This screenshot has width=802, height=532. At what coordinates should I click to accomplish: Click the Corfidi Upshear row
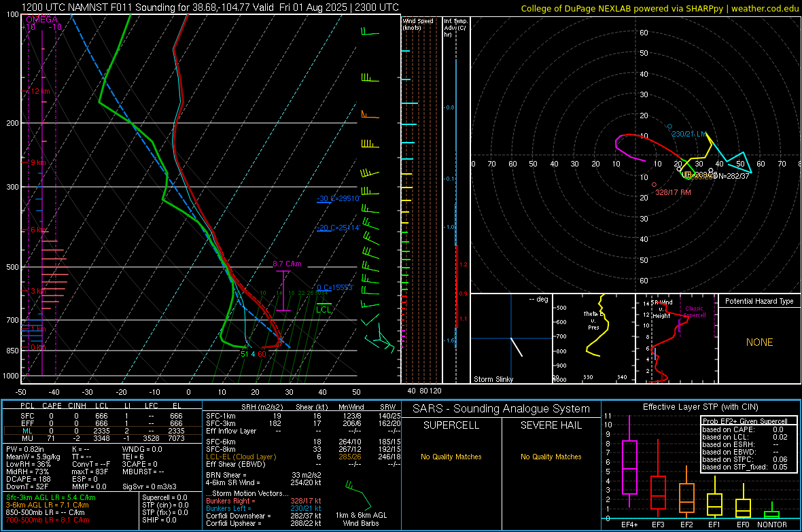click(264, 523)
